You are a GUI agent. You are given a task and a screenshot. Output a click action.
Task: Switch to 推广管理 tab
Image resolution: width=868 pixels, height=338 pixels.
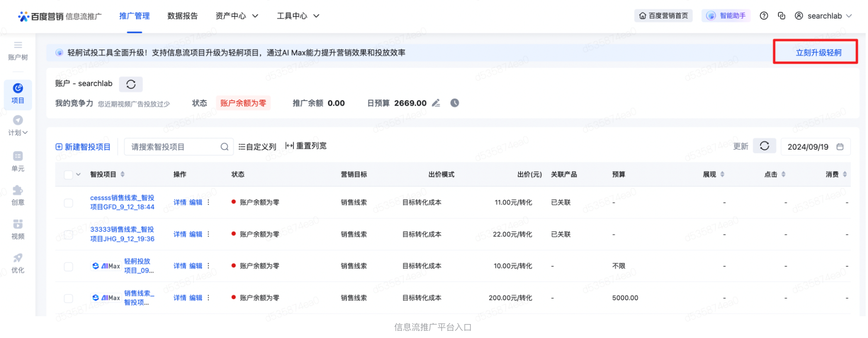pos(135,16)
